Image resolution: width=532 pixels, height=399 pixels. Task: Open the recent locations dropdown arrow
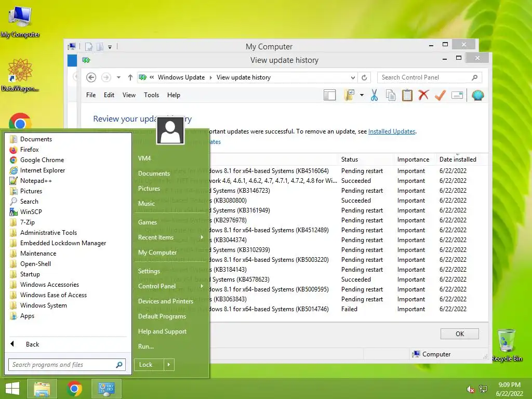[x=118, y=77]
